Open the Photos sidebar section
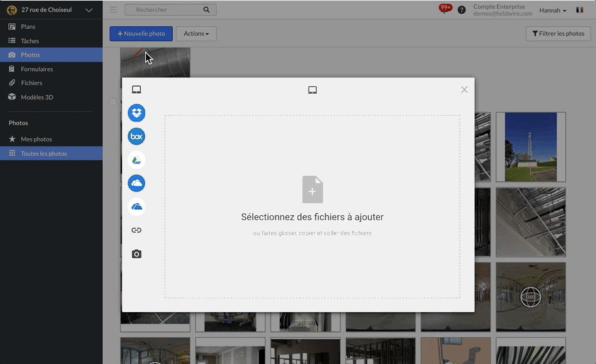 click(51, 54)
